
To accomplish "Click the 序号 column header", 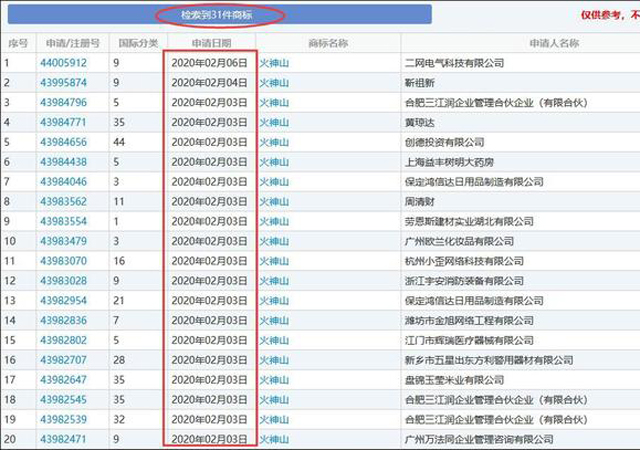I will (x=18, y=43).
